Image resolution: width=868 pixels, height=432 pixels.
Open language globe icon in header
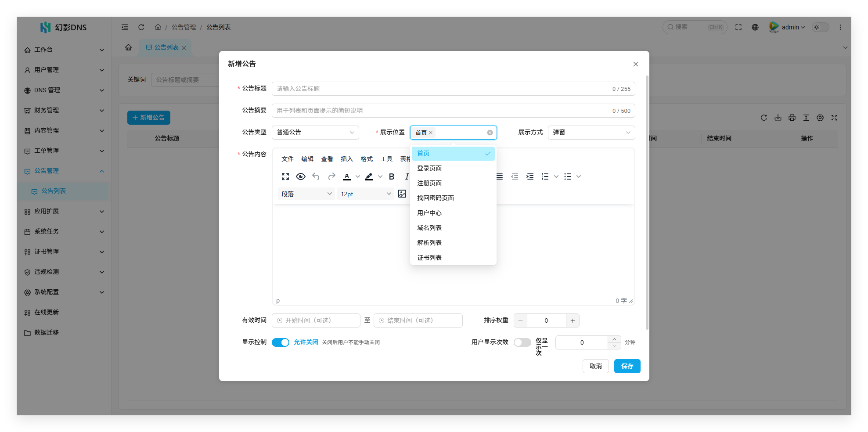[755, 27]
